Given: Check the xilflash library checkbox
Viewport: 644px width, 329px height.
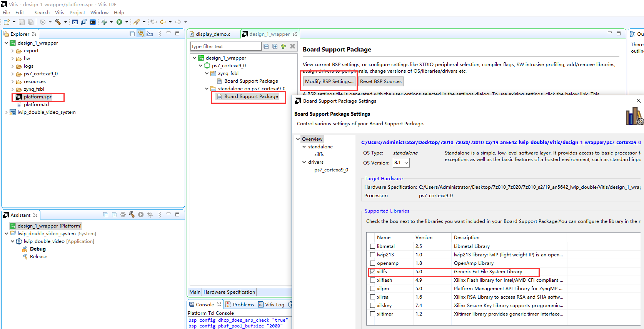Looking at the screenshot, I should tap(372, 280).
